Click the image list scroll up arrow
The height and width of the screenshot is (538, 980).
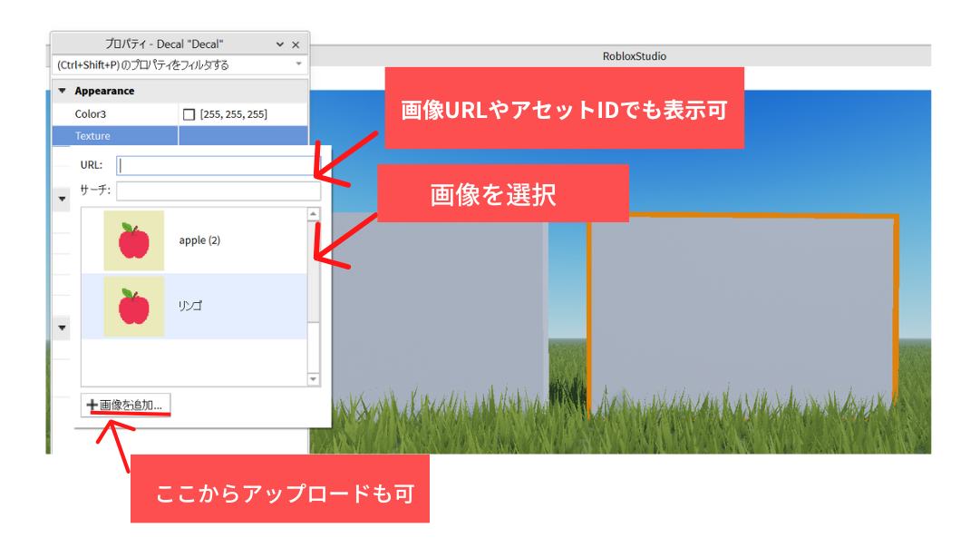point(314,214)
